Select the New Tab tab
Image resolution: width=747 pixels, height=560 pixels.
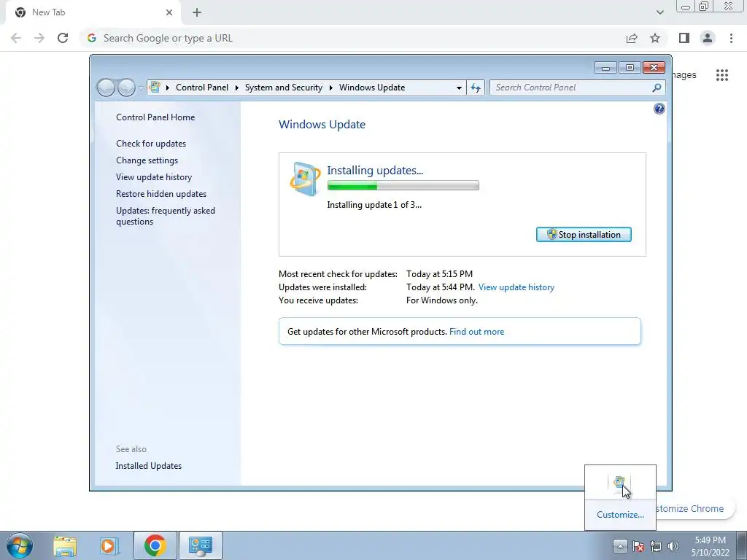[94, 12]
